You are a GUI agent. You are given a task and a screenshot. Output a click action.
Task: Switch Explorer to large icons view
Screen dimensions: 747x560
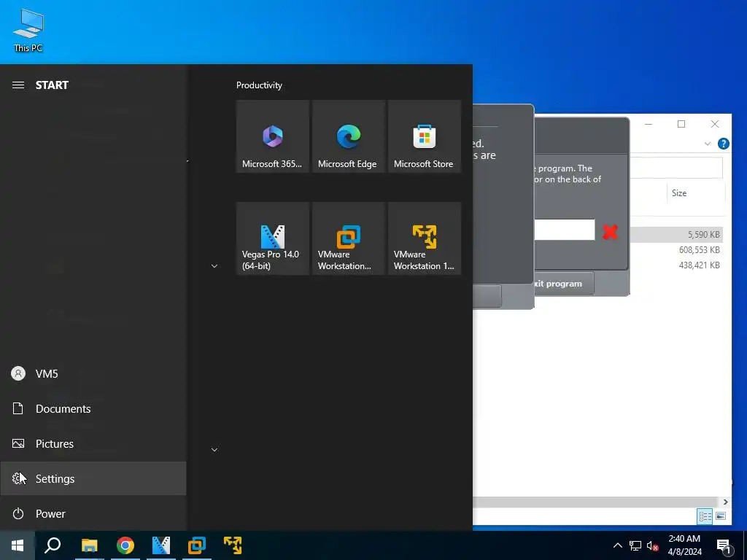721,516
